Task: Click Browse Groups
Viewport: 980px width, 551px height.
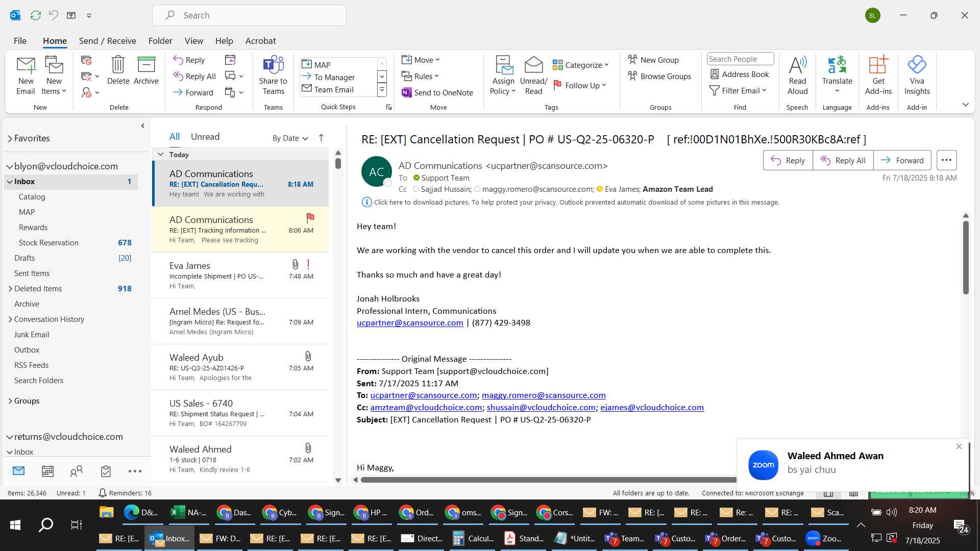Action: (x=659, y=76)
